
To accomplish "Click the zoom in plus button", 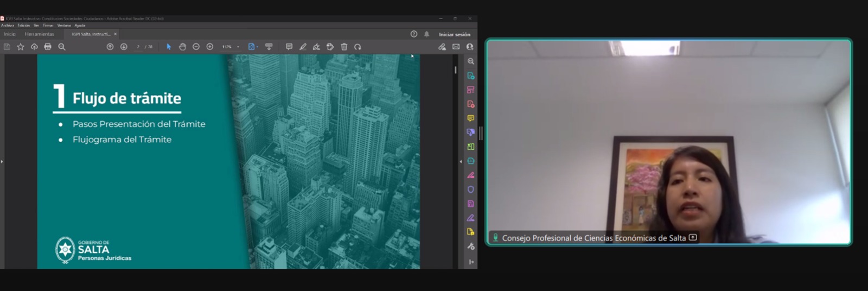I will tap(210, 47).
